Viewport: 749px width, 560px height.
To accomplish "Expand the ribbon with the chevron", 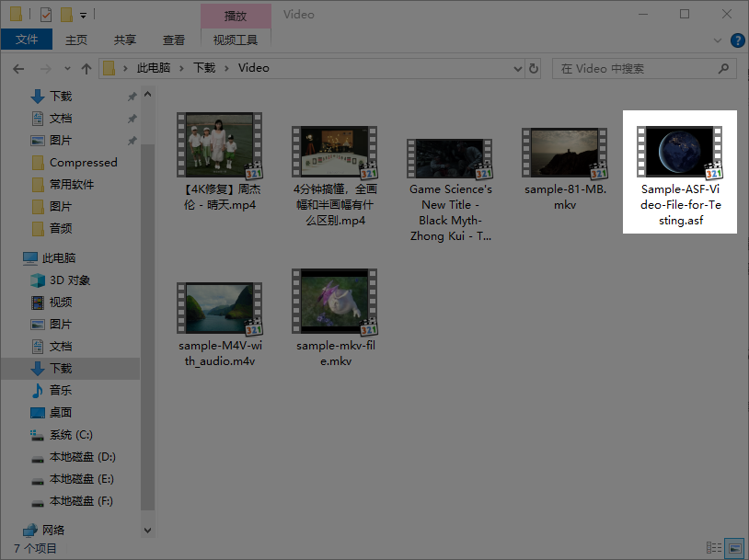I will coord(720,40).
